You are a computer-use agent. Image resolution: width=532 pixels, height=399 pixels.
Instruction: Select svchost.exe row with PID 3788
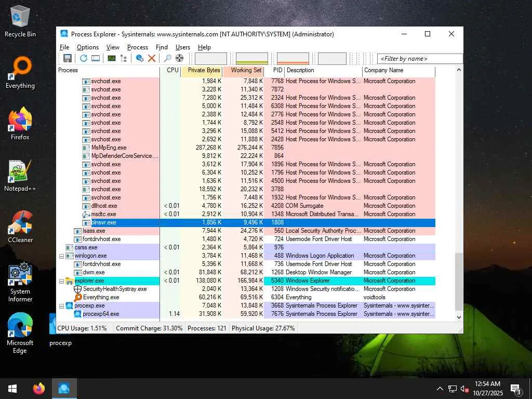coord(246,189)
